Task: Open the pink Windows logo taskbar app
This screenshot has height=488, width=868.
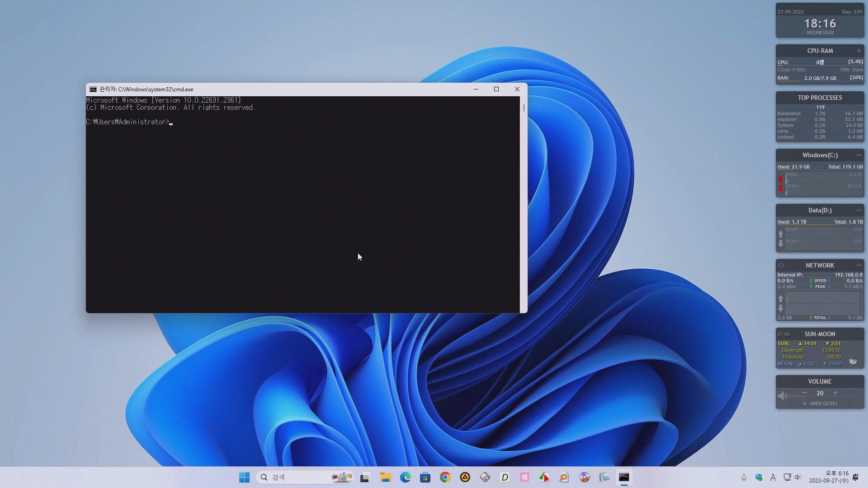Action: point(524,477)
